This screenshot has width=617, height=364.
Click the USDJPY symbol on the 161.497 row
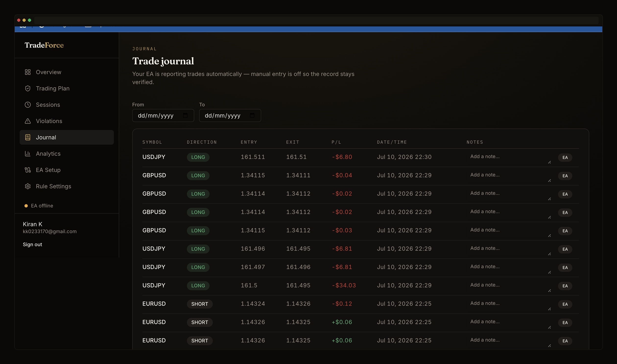154,267
